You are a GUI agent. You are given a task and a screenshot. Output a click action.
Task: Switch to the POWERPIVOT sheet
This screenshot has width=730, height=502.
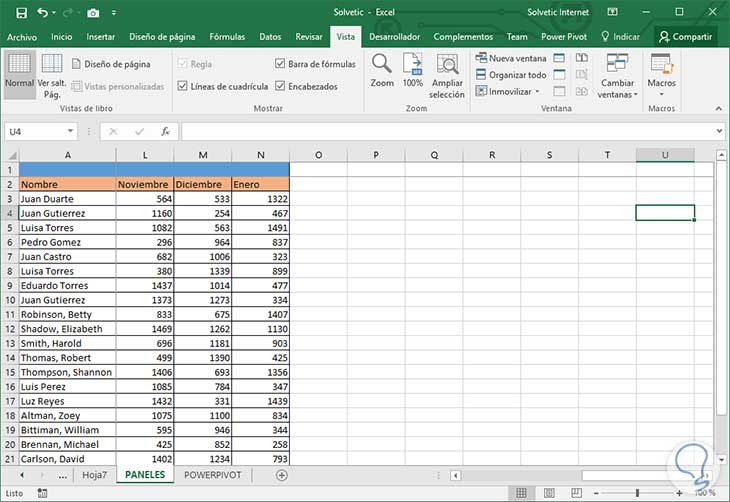(x=213, y=475)
